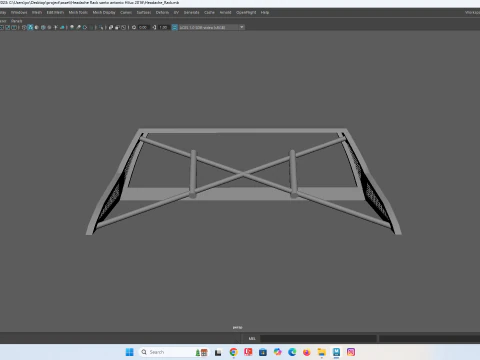480x360 pixels.
Task: Open the Panels menu of the viewport
Action: point(16,21)
